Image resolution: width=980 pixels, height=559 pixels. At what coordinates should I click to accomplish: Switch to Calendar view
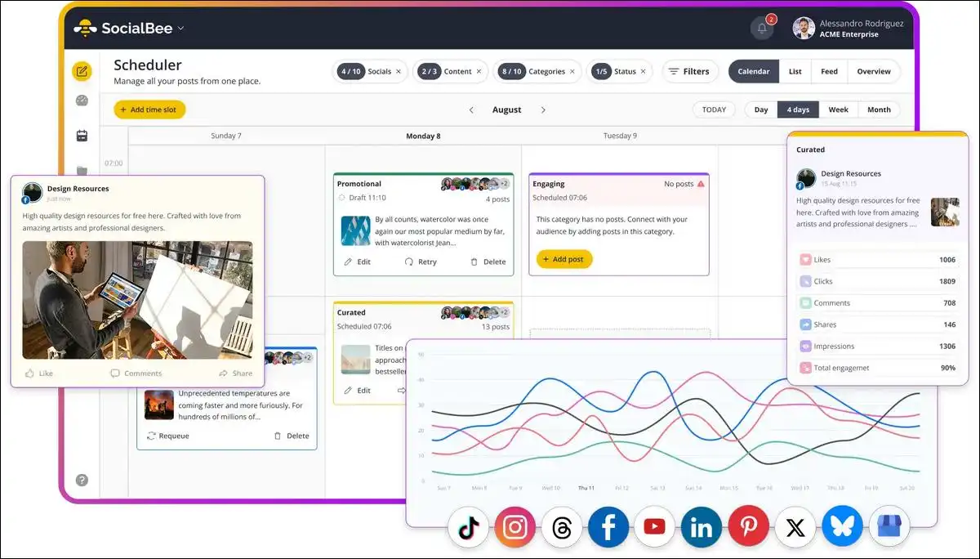coord(754,72)
